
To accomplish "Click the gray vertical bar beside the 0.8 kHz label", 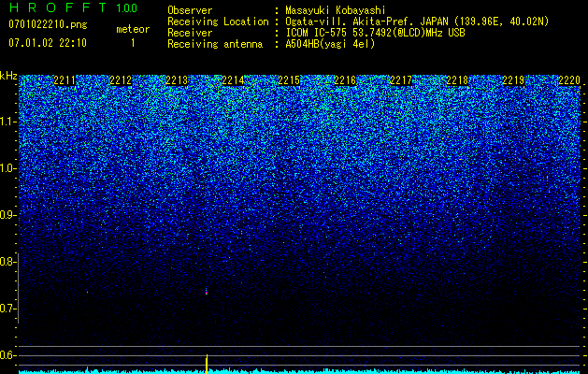I will (x=19, y=288).
